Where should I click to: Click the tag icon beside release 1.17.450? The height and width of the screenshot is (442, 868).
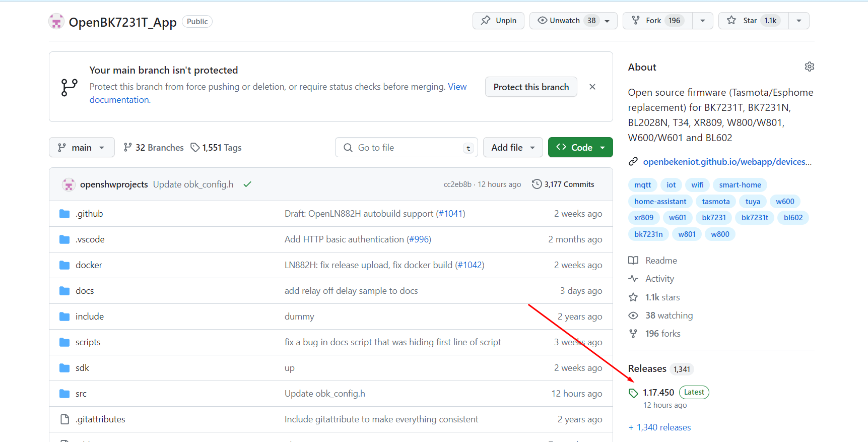point(633,393)
